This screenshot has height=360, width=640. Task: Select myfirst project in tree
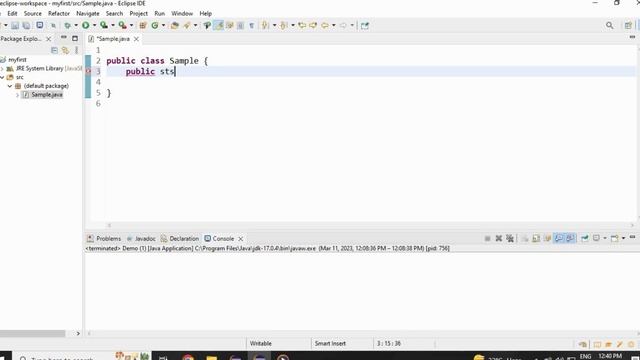17,60
